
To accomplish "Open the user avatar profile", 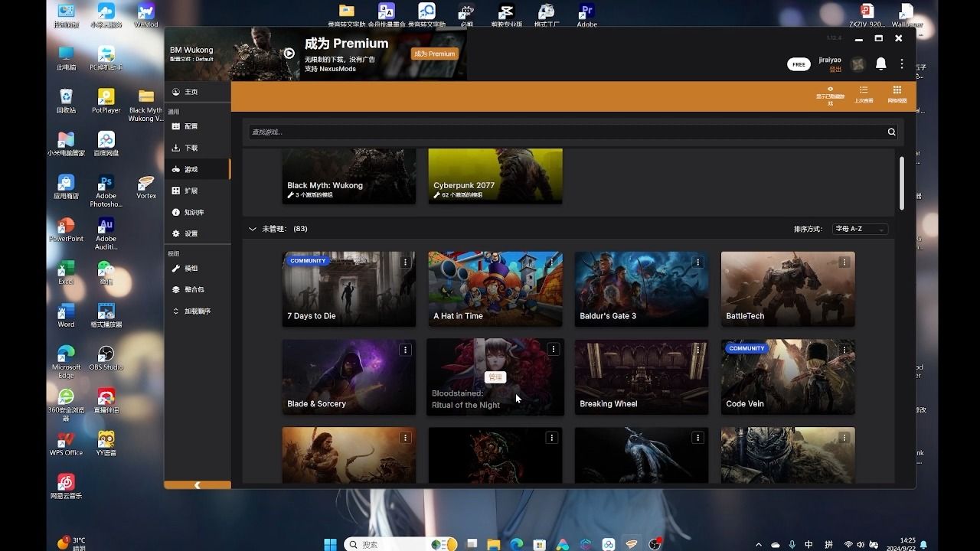I will 858,64.
